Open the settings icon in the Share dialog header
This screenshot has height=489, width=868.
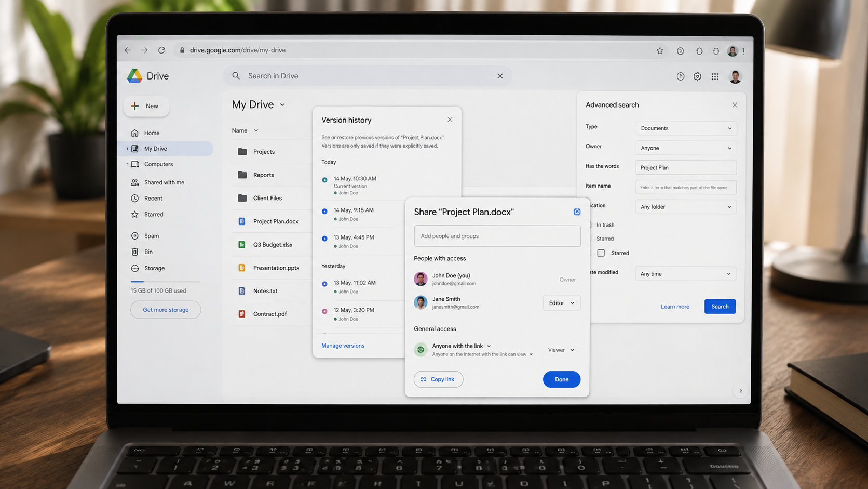click(x=577, y=212)
